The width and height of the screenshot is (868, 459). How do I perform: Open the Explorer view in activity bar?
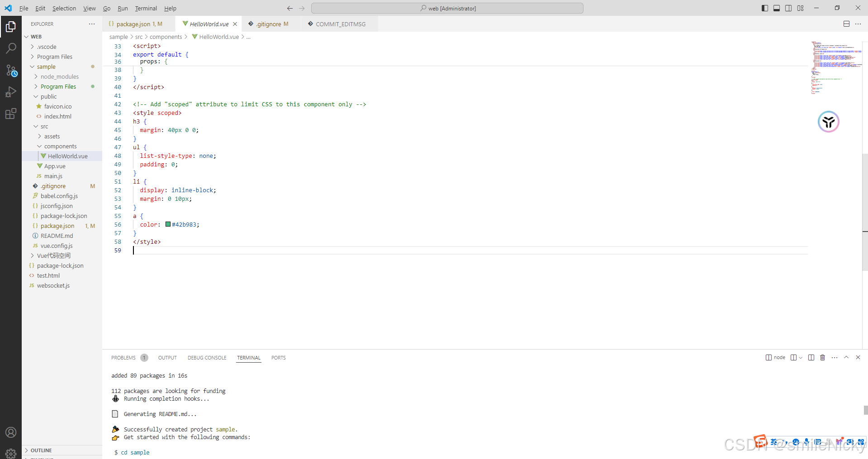[x=11, y=27]
